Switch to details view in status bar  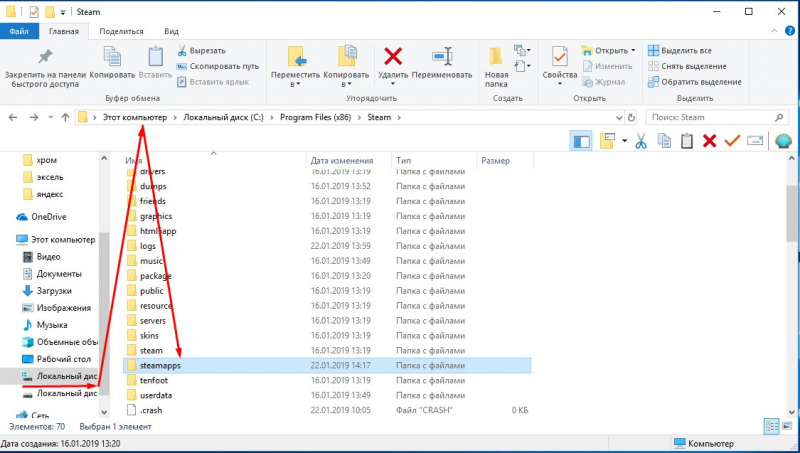point(771,426)
